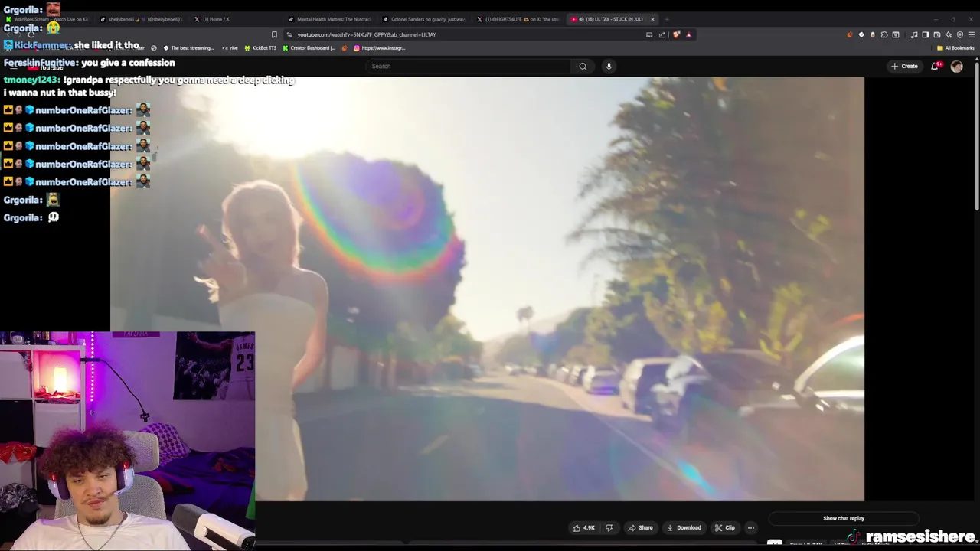Viewport: 980px width, 551px height.
Task: Open a new browser tab
Action: coord(667,19)
